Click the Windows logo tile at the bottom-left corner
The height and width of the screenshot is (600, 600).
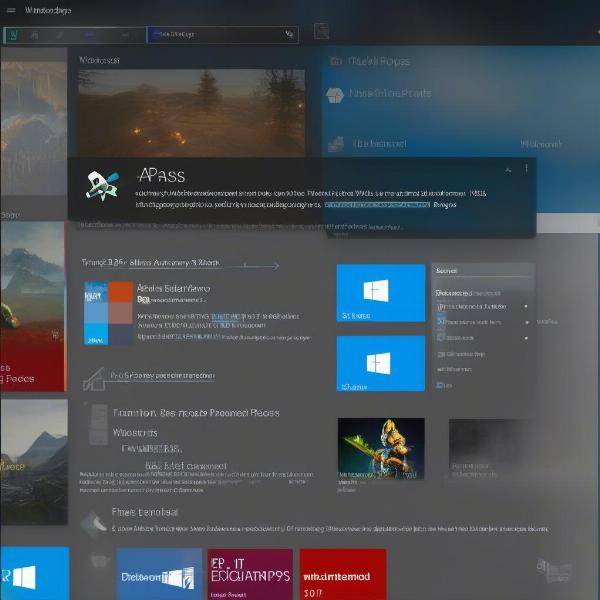click(35, 573)
